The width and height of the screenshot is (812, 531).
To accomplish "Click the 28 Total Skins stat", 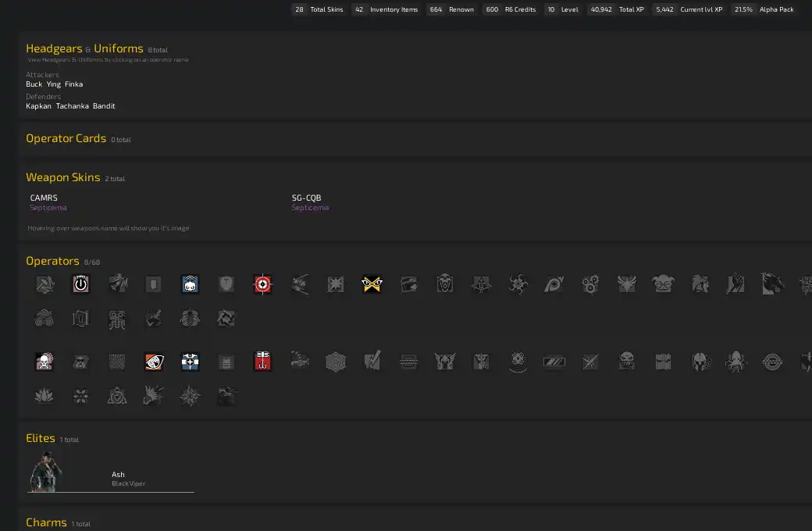I will [318, 9].
